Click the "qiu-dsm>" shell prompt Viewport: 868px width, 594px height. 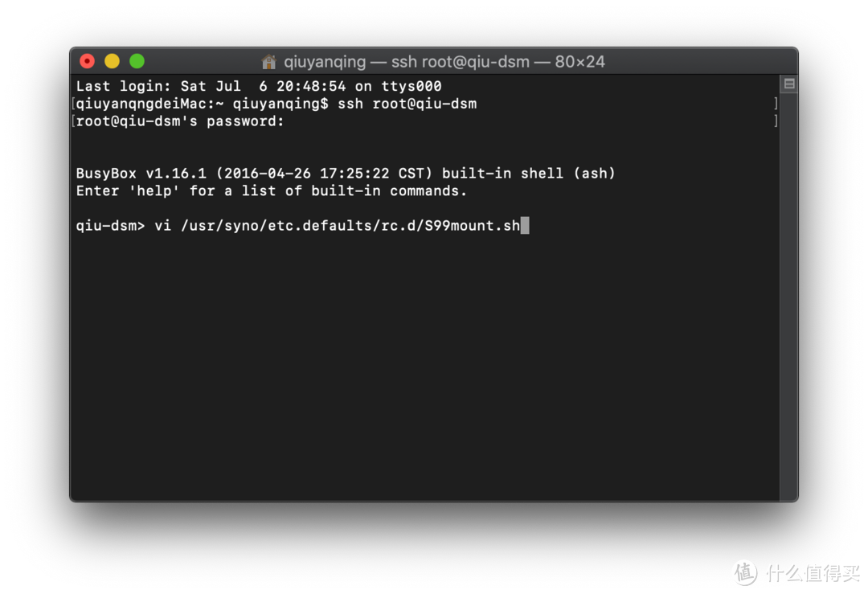pos(110,226)
